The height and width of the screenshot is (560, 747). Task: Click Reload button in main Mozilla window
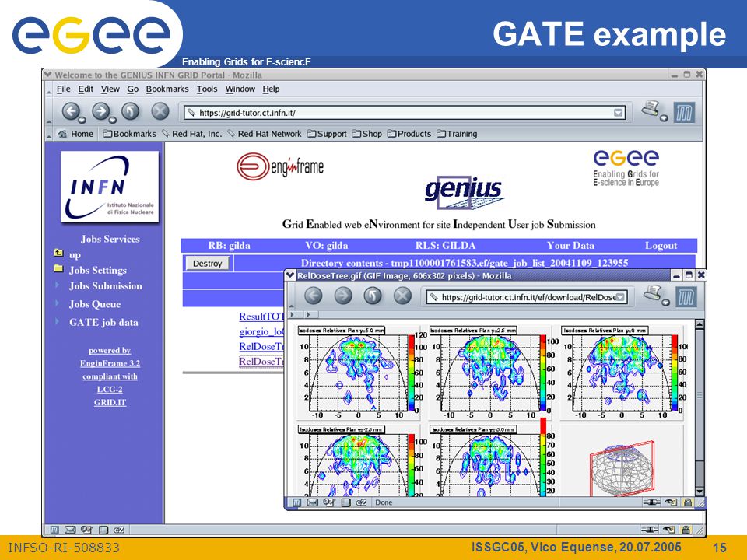[130, 112]
